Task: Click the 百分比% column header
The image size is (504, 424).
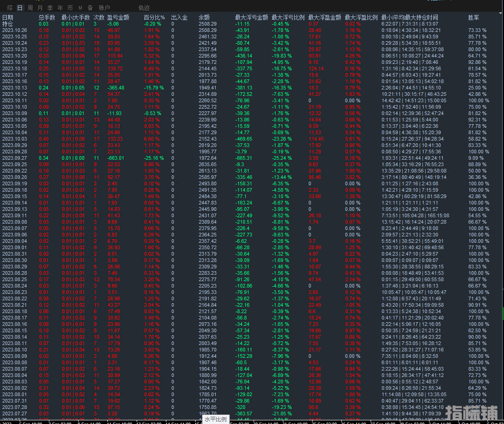Action: click(154, 17)
